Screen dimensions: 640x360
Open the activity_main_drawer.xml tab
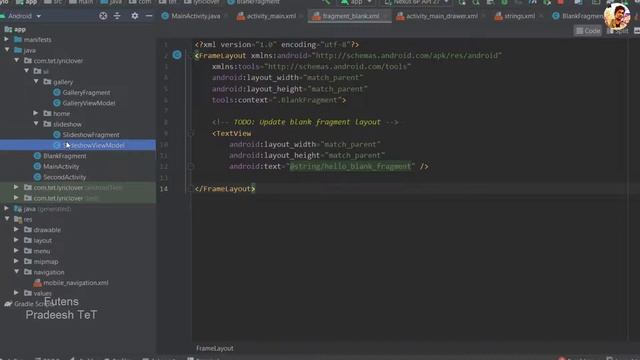438,16
